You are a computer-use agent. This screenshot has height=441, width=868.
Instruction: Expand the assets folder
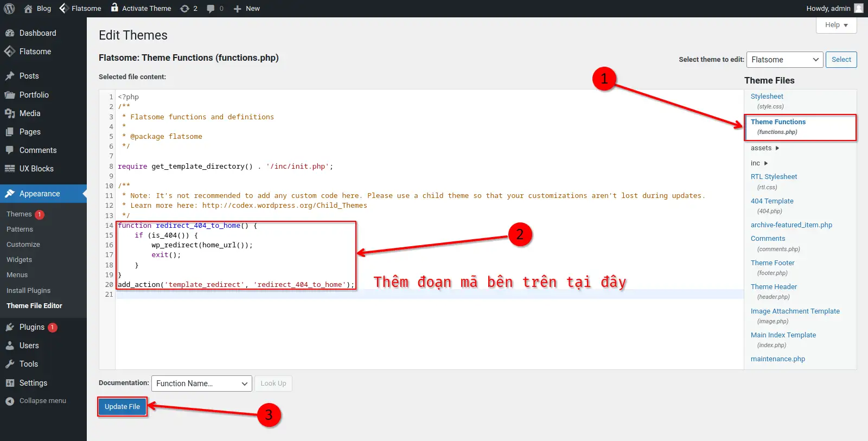tap(765, 148)
